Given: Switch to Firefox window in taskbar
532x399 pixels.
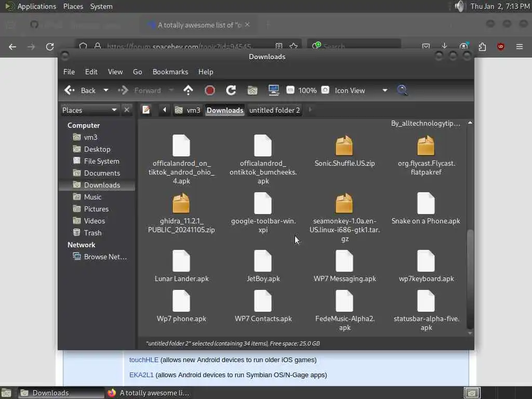Looking at the screenshot, I should pos(149,393).
